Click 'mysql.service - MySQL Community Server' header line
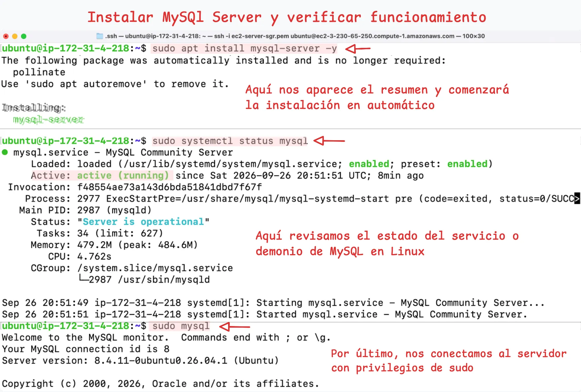This screenshot has height=392, width=581. 123,152
